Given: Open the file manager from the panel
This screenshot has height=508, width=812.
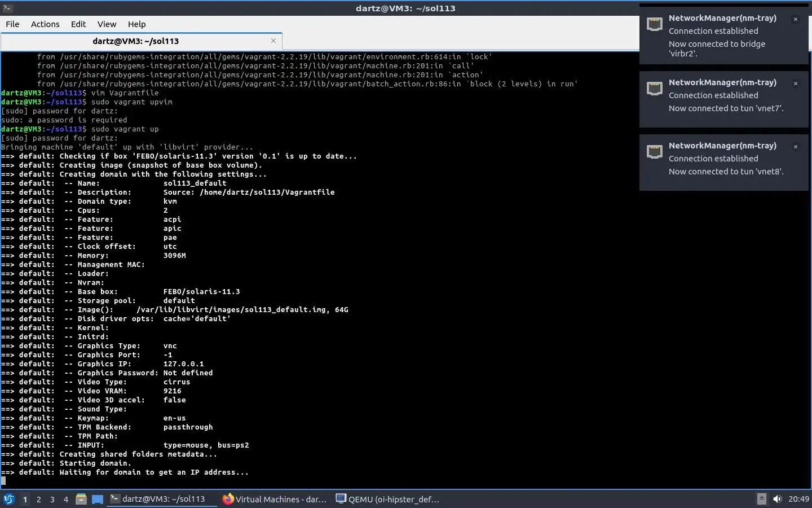Looking at the screenshot, I should tap(81, 499).
